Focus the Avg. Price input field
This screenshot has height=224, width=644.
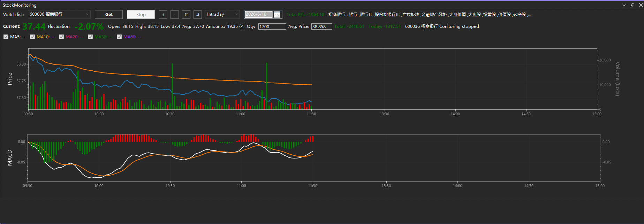pos(321,26)
